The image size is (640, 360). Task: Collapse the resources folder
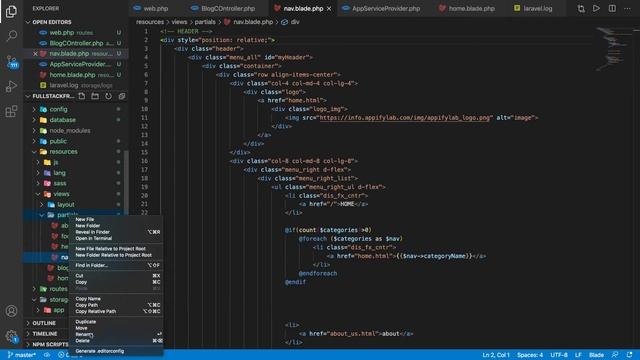click(63, 152)
